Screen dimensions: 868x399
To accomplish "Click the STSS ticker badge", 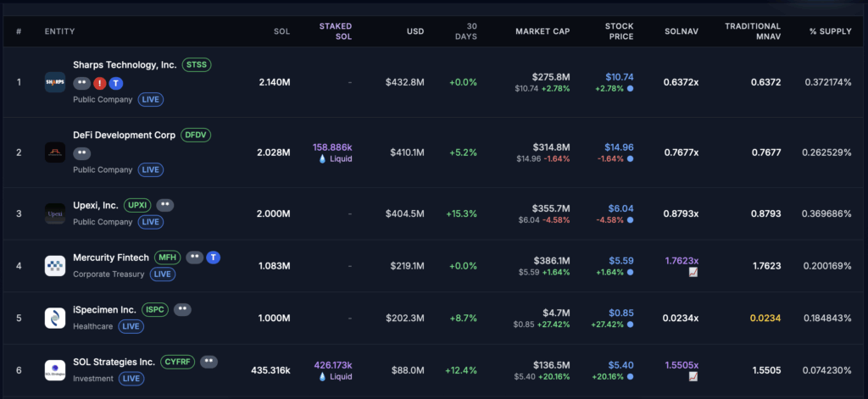I will (x=197, y=64).
